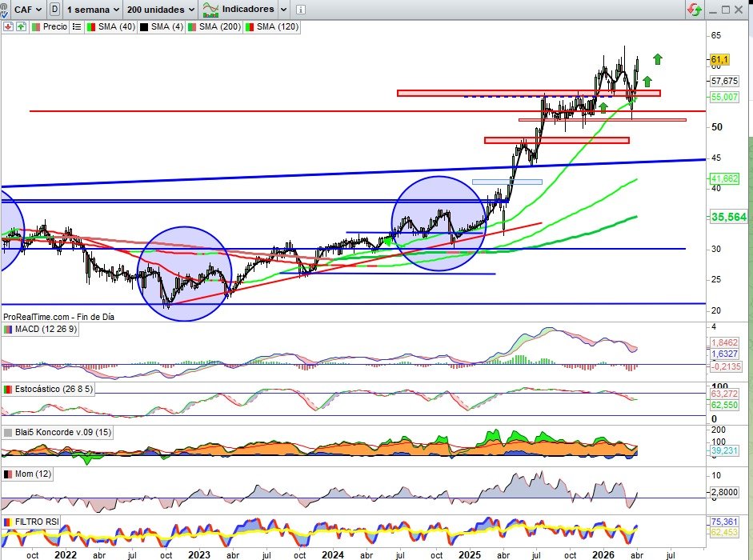Click the 2022 year label on time axis

click(66, 554)
